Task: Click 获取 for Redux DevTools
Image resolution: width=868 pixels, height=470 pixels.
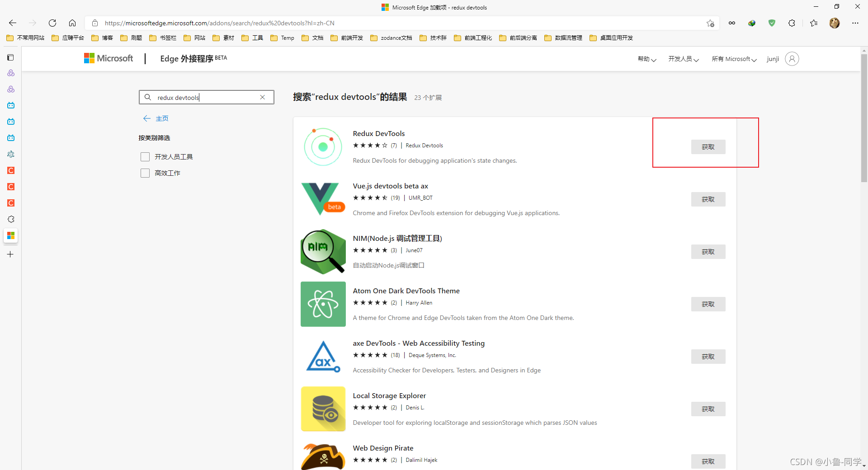Action: [x=708, y=147]
